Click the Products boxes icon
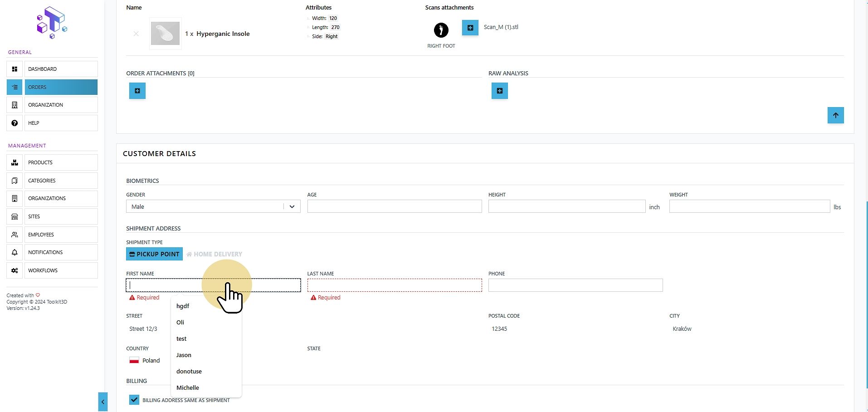The width and height of the screenshot is (868, 412). 15,162
